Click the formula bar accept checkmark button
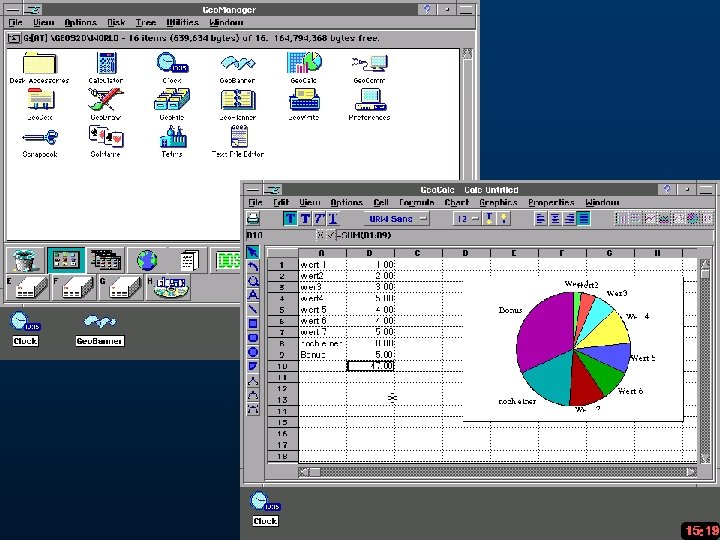 tap(331, 235)
